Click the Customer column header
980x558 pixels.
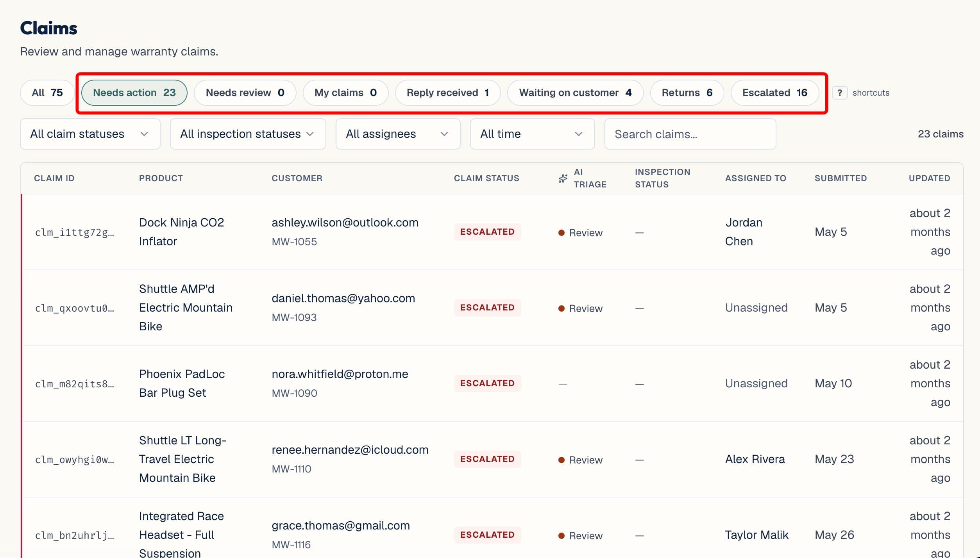(x=297, y=178)
